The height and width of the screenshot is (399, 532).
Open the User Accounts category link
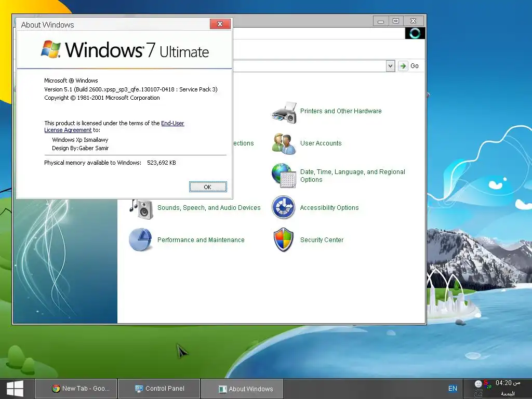point(321,143)
